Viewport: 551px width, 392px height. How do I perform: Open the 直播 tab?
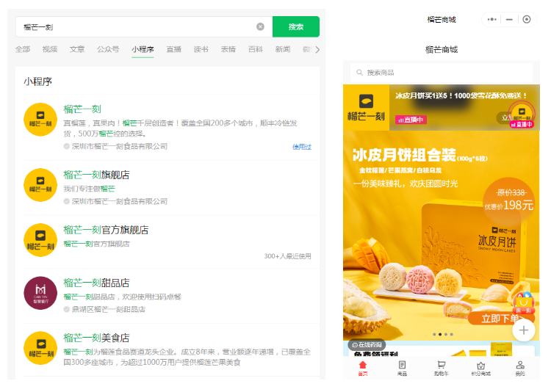point(173,50)
